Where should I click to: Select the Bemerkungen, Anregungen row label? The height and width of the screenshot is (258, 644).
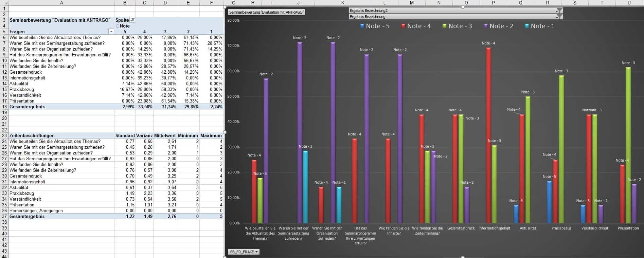pyautogui.click(x=61, y=210)
